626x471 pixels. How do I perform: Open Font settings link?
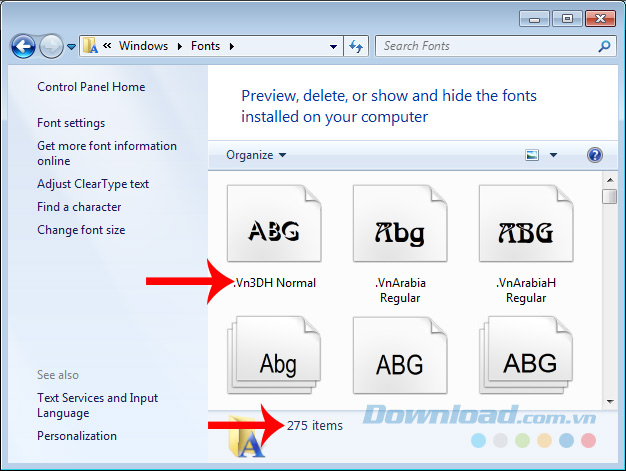pos(71,123)
